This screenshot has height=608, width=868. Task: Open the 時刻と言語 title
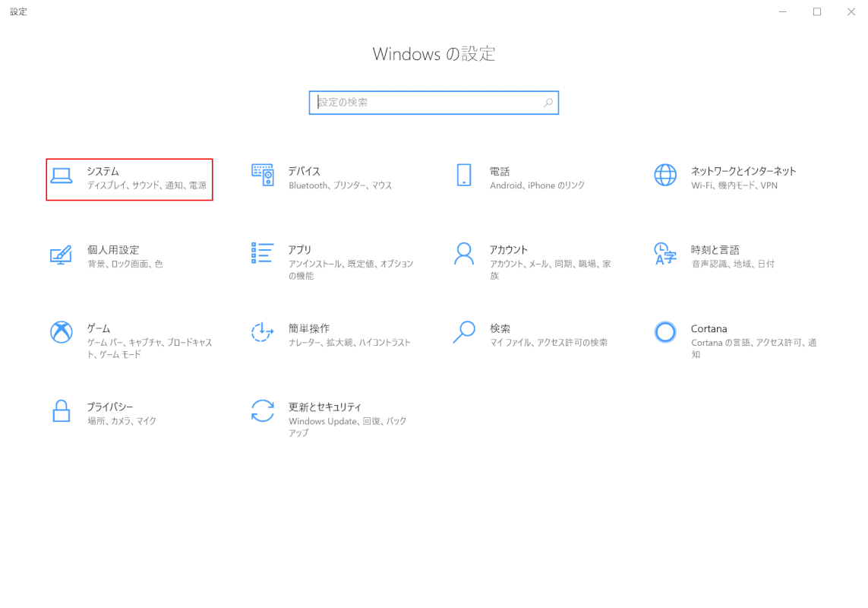(715, 250)
